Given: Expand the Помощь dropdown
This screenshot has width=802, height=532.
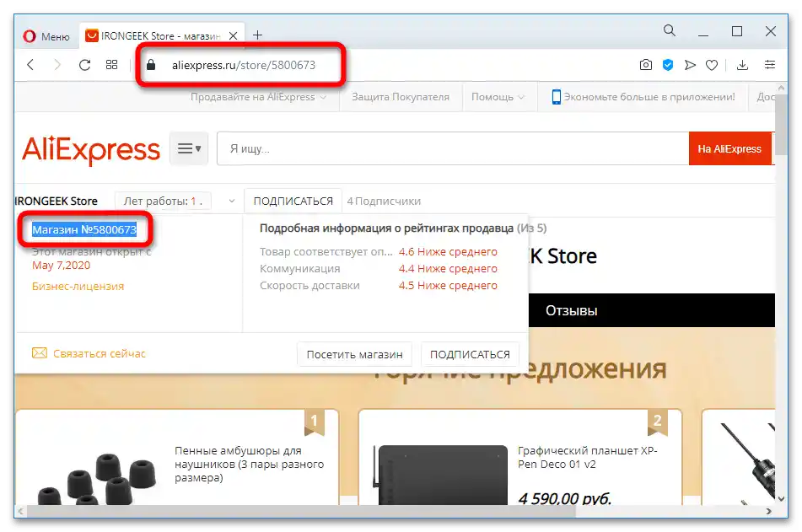Looking at the screenshot, I should 498,97.
